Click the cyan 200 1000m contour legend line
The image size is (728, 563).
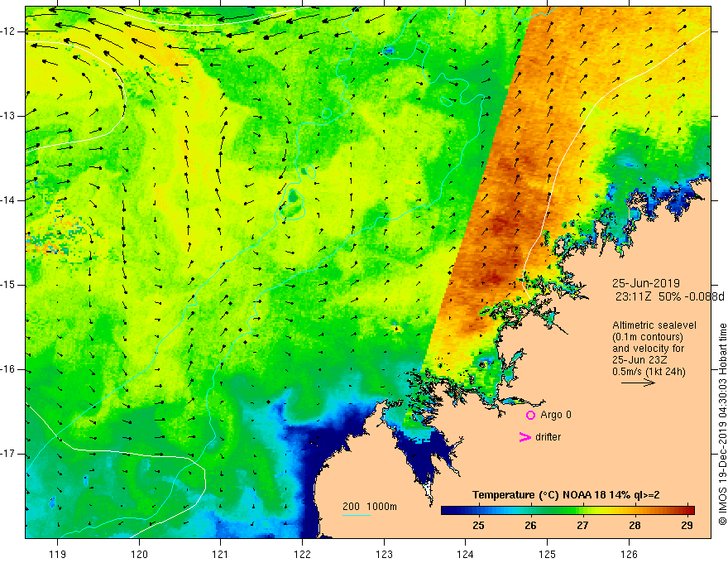tap(357, 515)
